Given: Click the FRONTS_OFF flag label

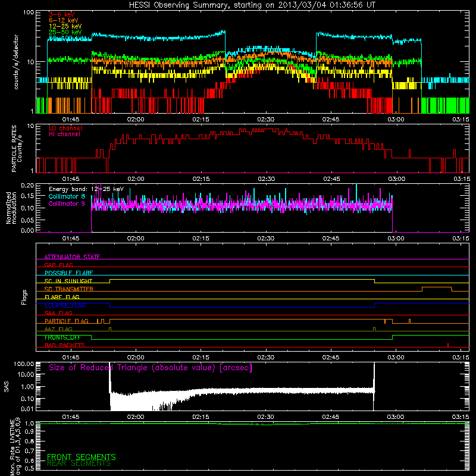Looking at the screenshot, I should (x=63, y=337).
